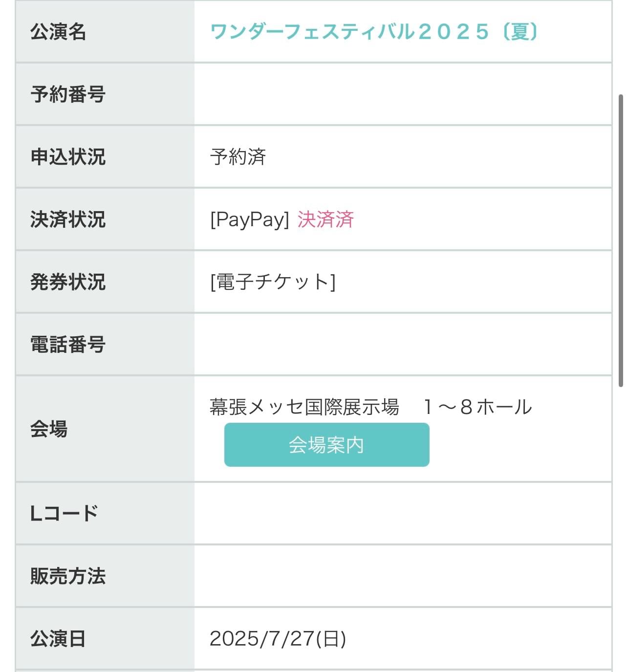Image resolution: width=627 pixels, height=672 pixels.
Task: Click the 申込状況 row label
Action: 68,157
